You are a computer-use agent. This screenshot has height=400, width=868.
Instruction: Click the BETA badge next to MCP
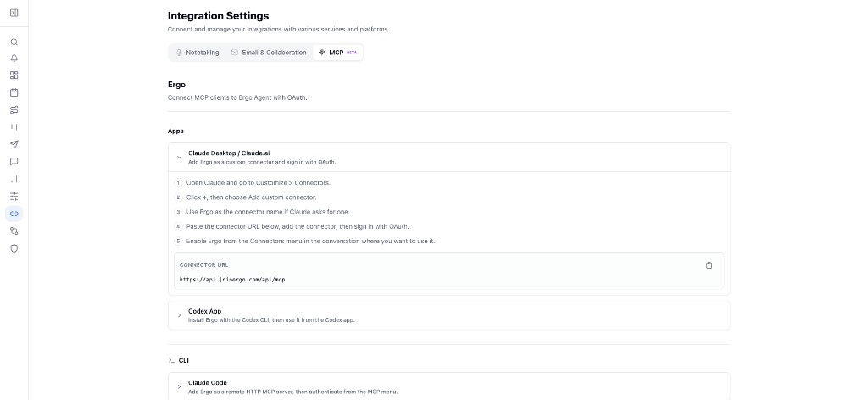[352, 53]
